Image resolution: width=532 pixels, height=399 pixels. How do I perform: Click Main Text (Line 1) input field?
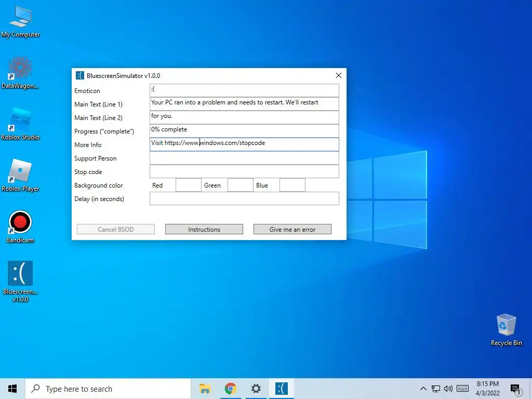click(x=244, y=104)
